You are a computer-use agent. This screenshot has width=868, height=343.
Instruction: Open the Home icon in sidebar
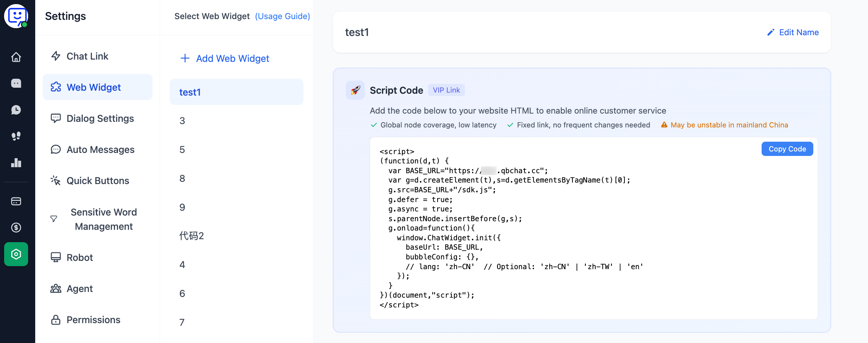[16, 57]
